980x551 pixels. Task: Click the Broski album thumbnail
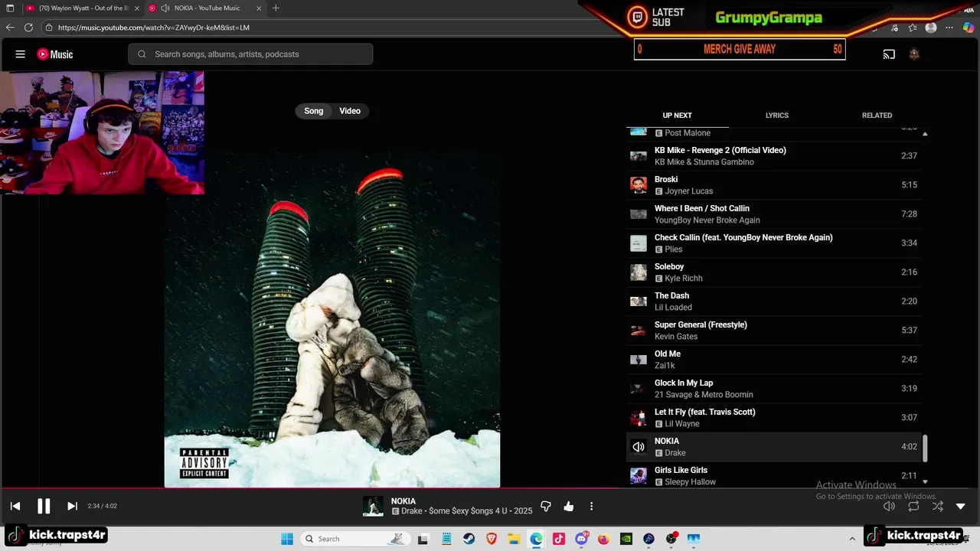(639, 185)
